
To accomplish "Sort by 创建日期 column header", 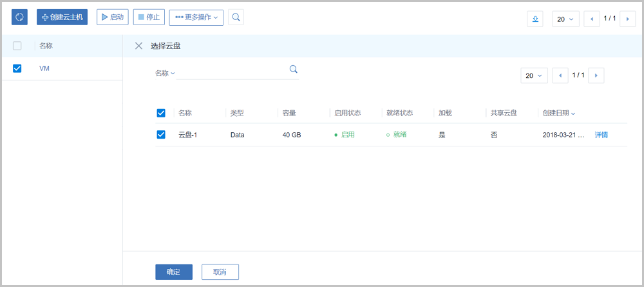I will click(x=558, y=113).
